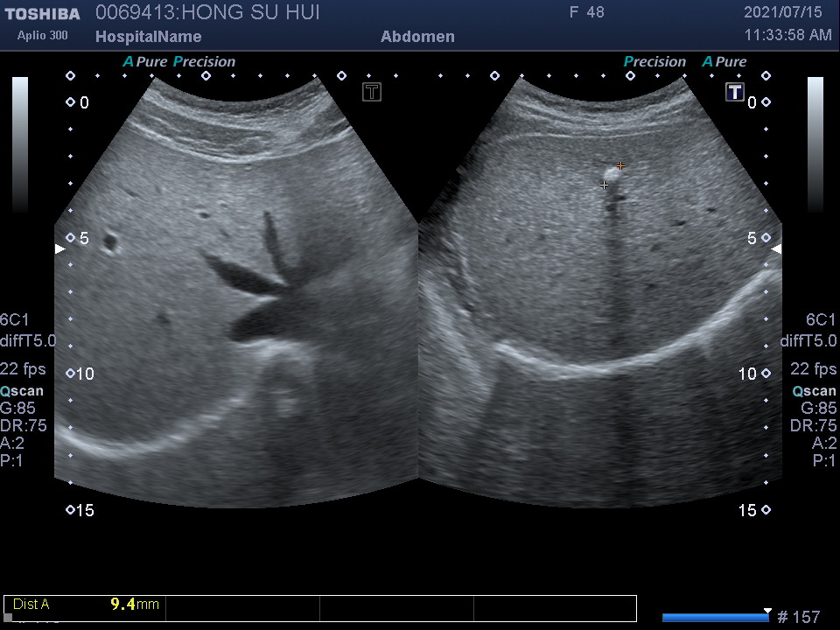Select the lower white caliper cross marker
The width and height of the screenshot is (840, 630).
coord(604,185)
